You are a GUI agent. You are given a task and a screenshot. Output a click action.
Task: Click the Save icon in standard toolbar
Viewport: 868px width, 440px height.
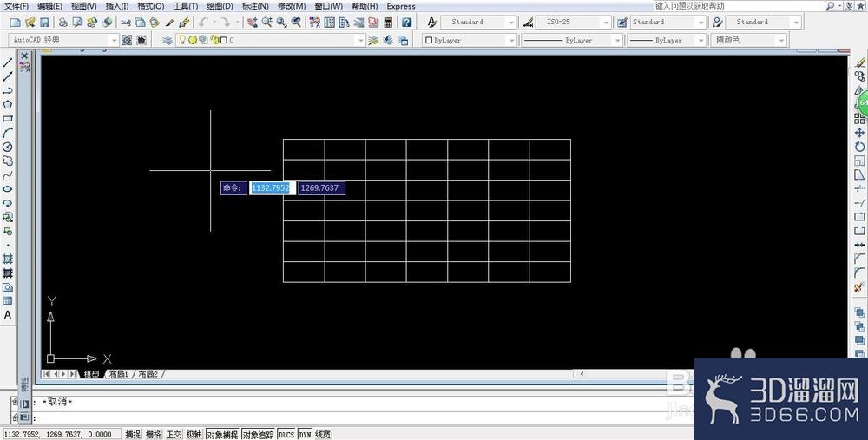44,23
